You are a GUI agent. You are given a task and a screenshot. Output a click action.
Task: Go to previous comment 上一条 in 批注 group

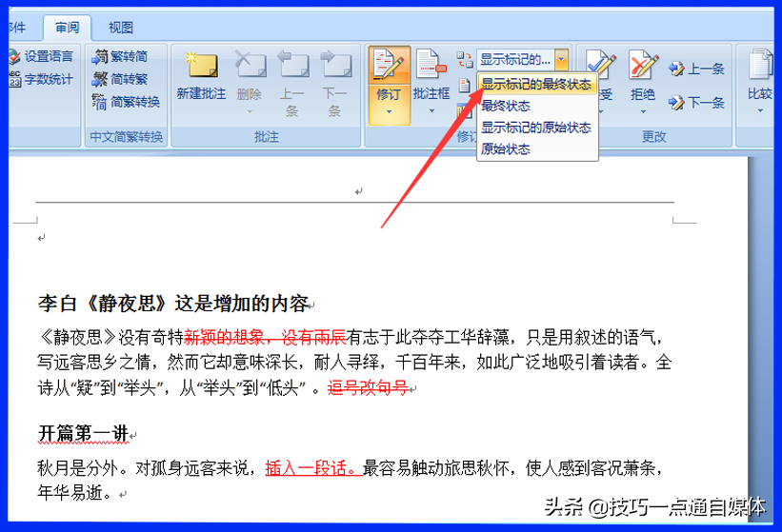(292, 83)
